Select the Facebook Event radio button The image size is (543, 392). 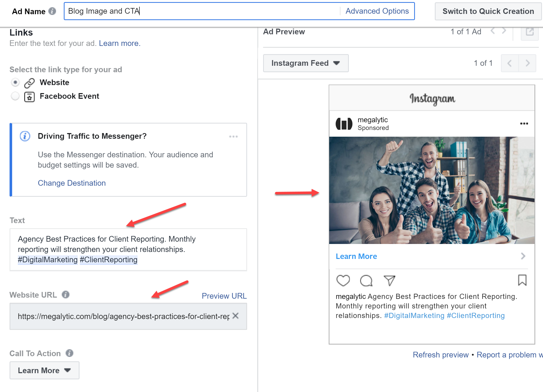(15, 96)
